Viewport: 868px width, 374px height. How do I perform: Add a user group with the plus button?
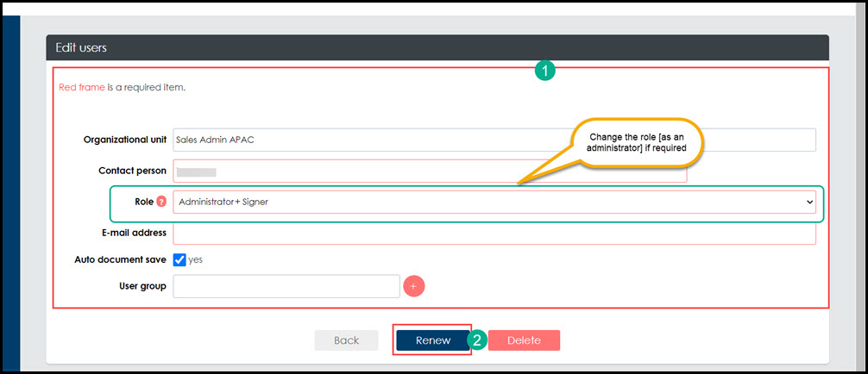[x=414, y=286]
